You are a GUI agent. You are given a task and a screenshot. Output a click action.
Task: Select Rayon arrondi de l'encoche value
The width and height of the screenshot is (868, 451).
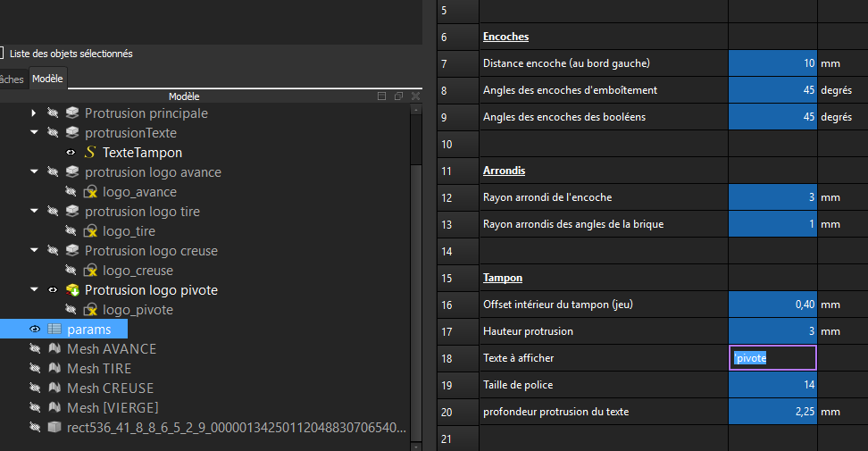772,197
